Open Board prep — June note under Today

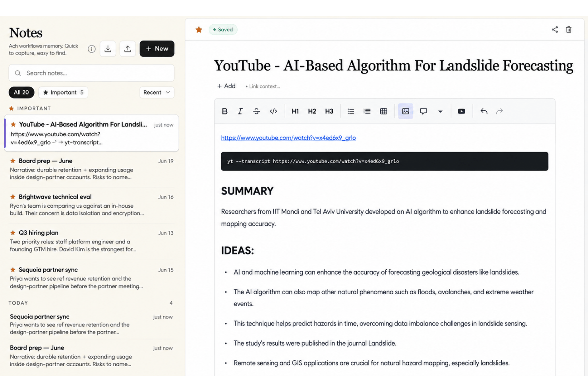point(91,356)
